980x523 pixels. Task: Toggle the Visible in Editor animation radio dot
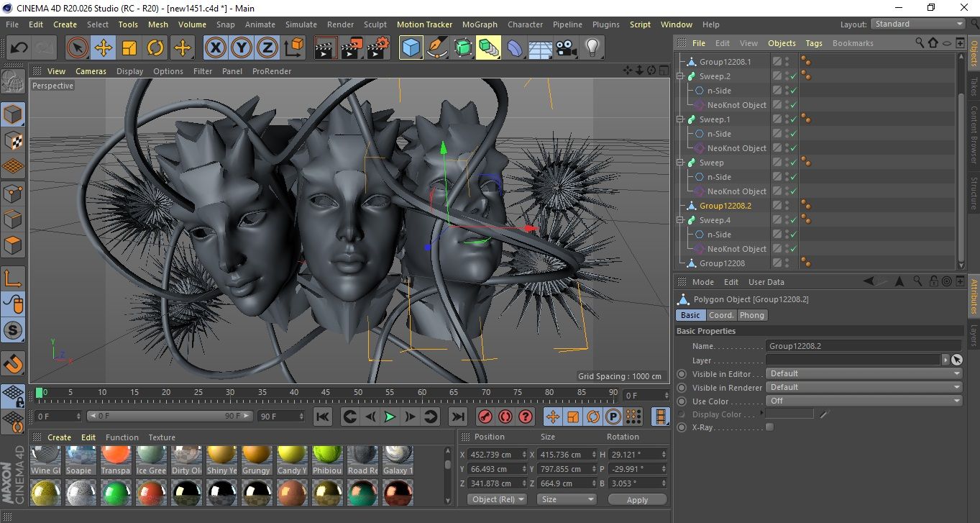point(682,374)
